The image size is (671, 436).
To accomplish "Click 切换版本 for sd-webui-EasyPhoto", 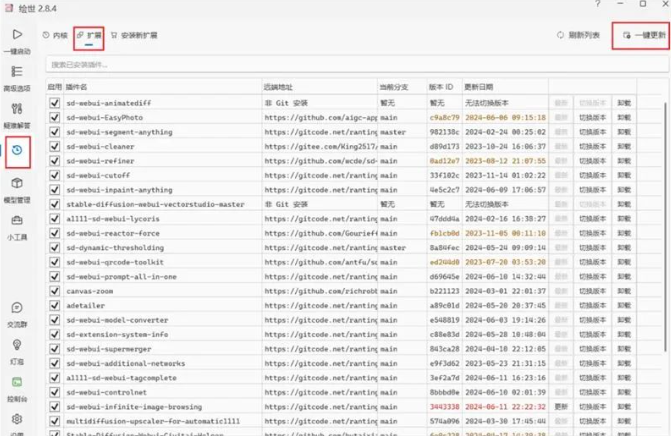I will coord(593,117).
